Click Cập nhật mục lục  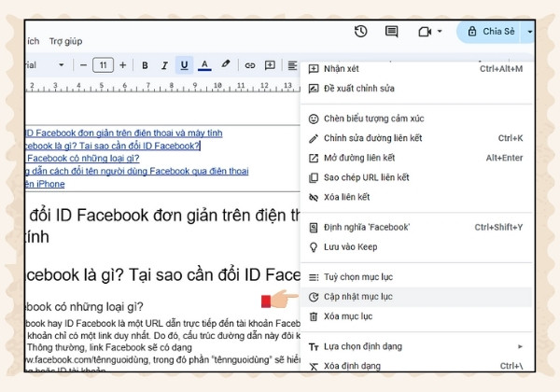tap(415, 297)
